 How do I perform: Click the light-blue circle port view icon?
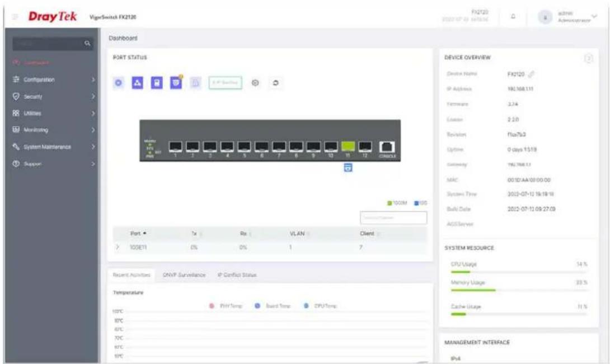119,83
